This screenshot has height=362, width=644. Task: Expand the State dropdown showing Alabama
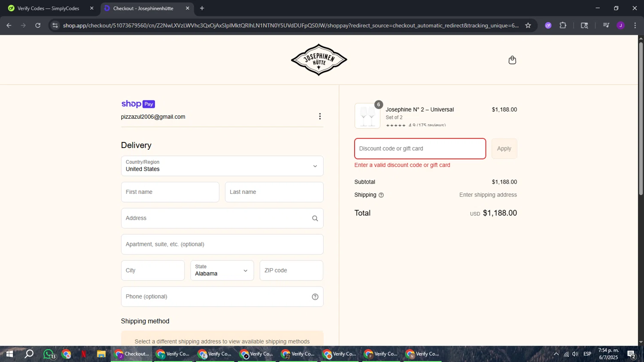[222, 271]
